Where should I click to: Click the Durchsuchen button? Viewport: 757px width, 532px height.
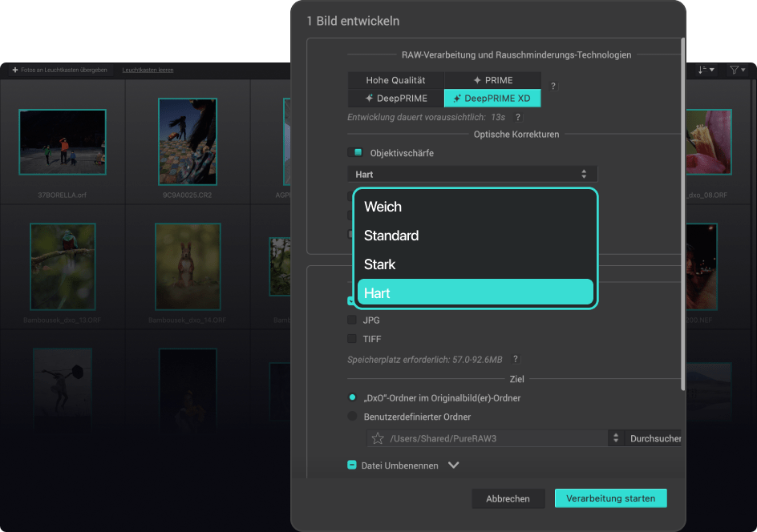point(654,438)
